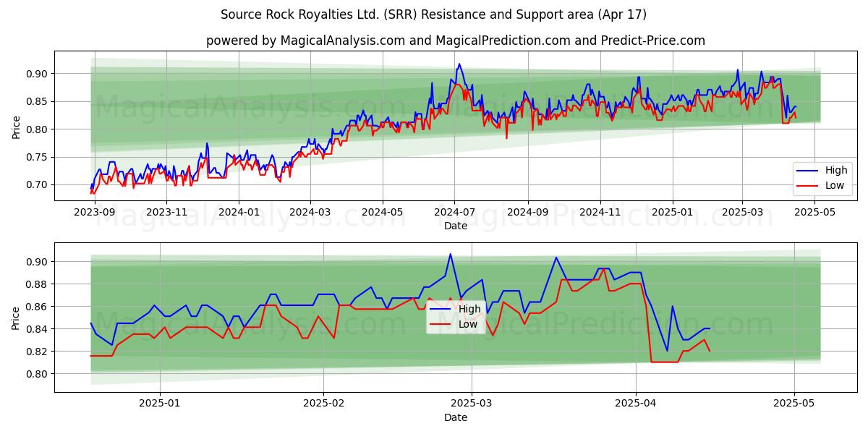Click the top chart 0.90 price tick

coord(38,74)
